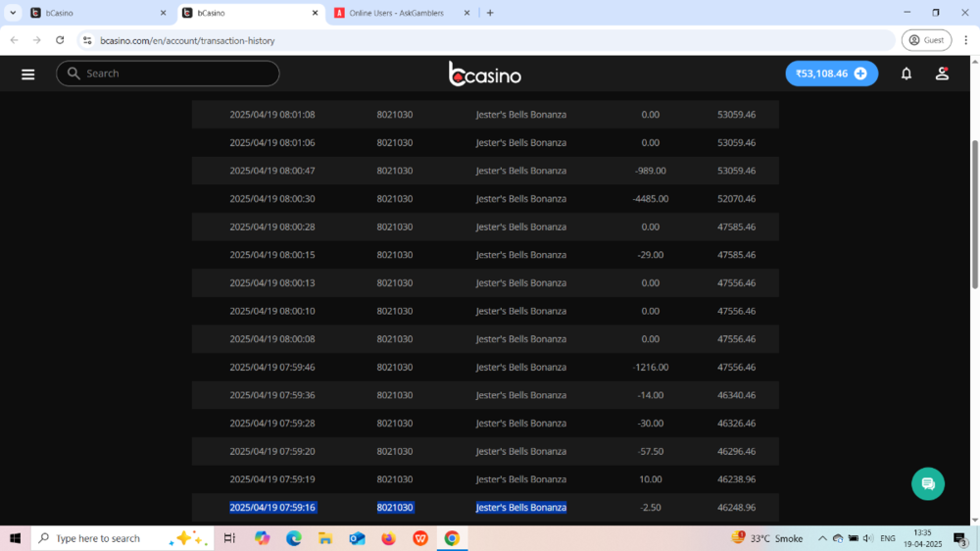Open the user account profile icon

(x=942, y=74)
